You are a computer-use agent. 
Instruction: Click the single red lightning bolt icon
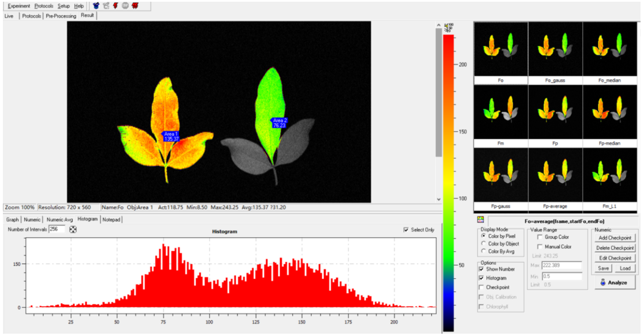115,6
